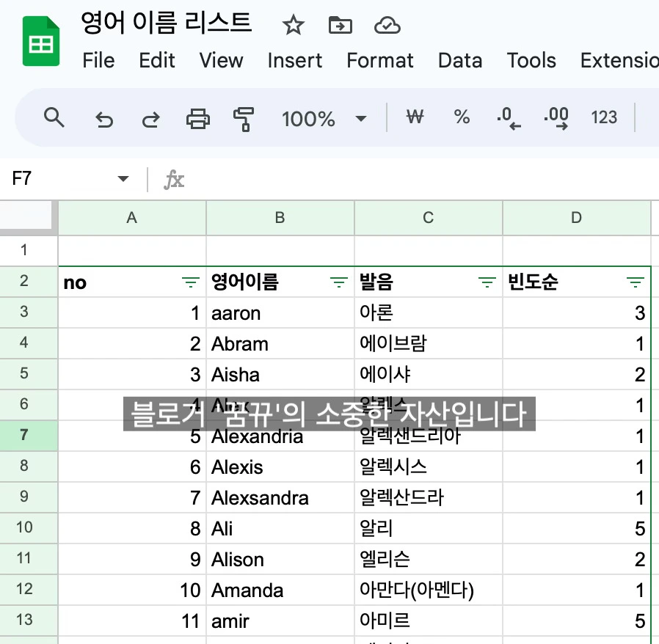Open the Insert menu
The width and height of the screenshot is (659, 644).
[x=294, y=60]
